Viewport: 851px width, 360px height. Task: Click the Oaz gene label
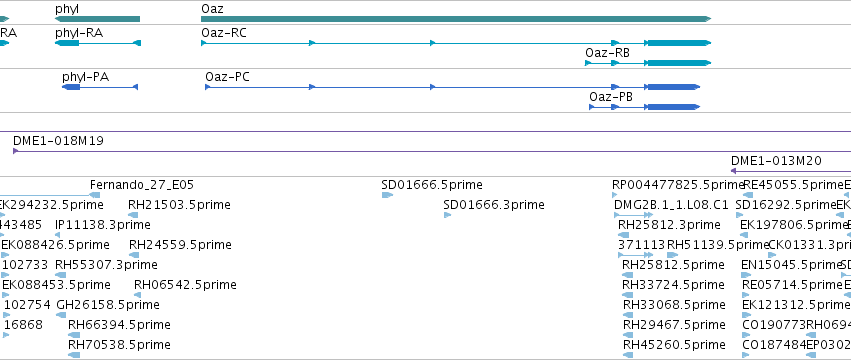pos(212,9)
